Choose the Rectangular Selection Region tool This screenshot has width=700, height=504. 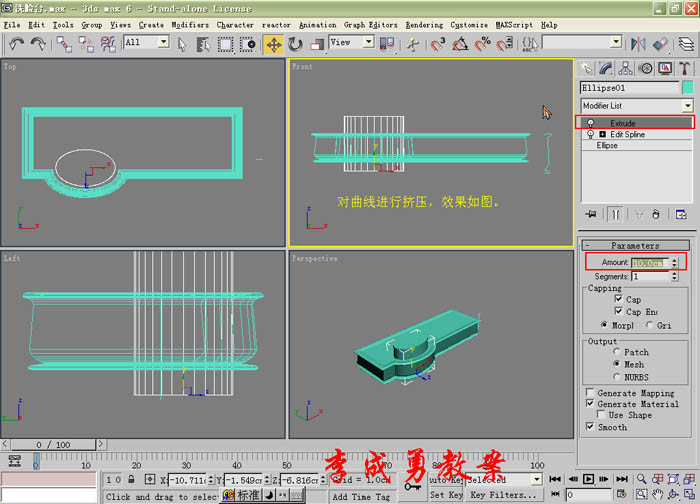tap(225, 44)
